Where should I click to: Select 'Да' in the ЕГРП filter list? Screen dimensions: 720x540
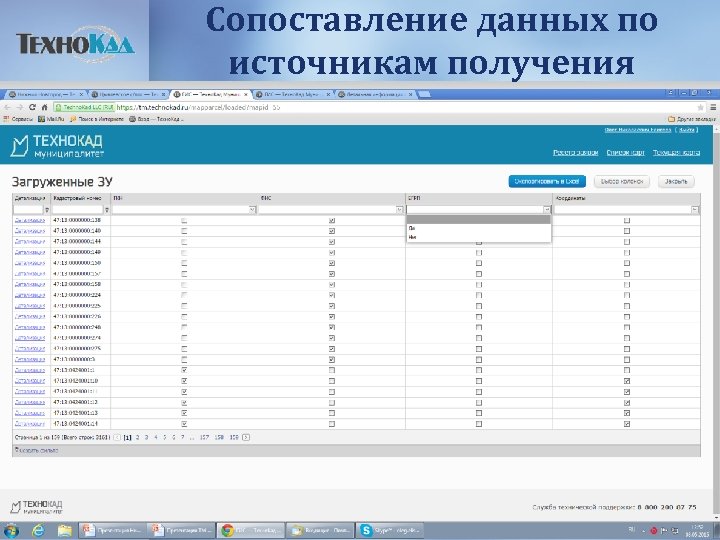(478, 228)
